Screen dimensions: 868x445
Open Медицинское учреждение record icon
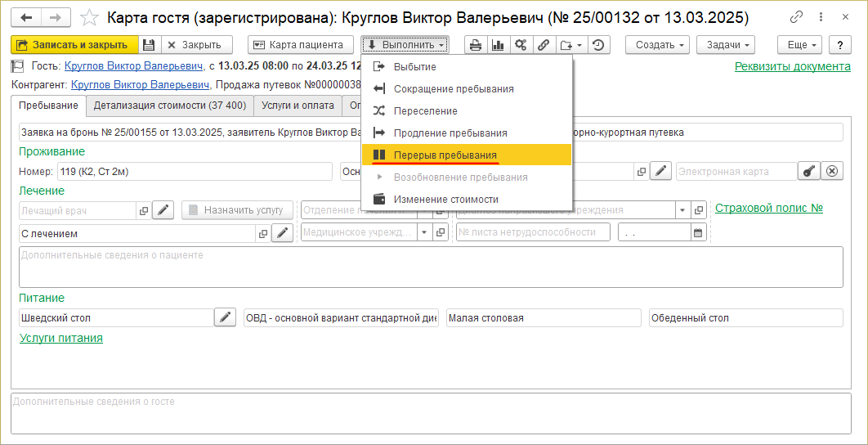tap(441, 233)
